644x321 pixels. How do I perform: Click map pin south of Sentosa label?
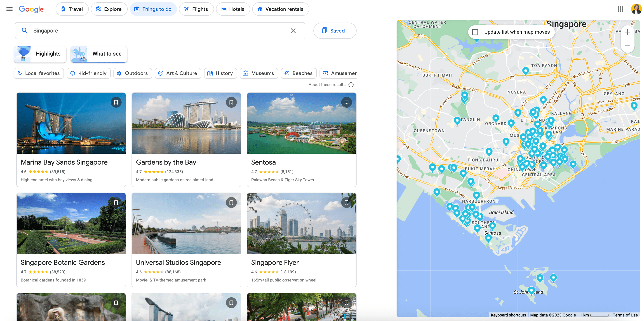point(488,238)
